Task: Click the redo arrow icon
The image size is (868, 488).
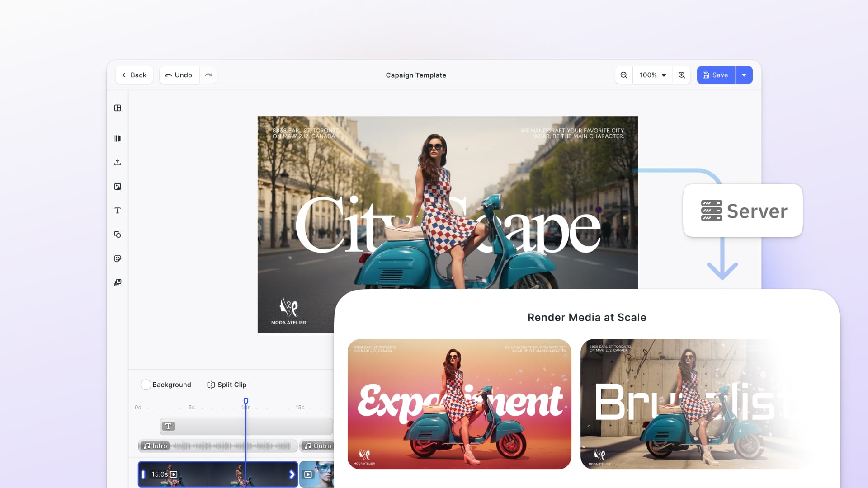Action: [x=208, y=75]
